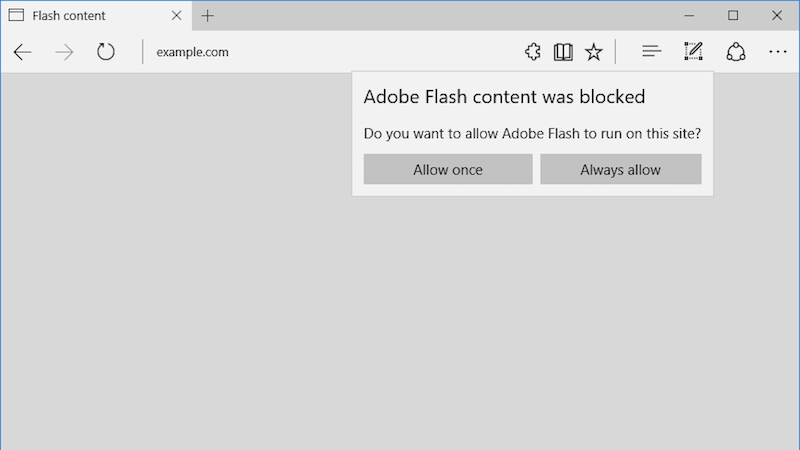Screen dimensions: 800x450
Task: Open Reading view with the book icon
Action: [x=563, y=52]
